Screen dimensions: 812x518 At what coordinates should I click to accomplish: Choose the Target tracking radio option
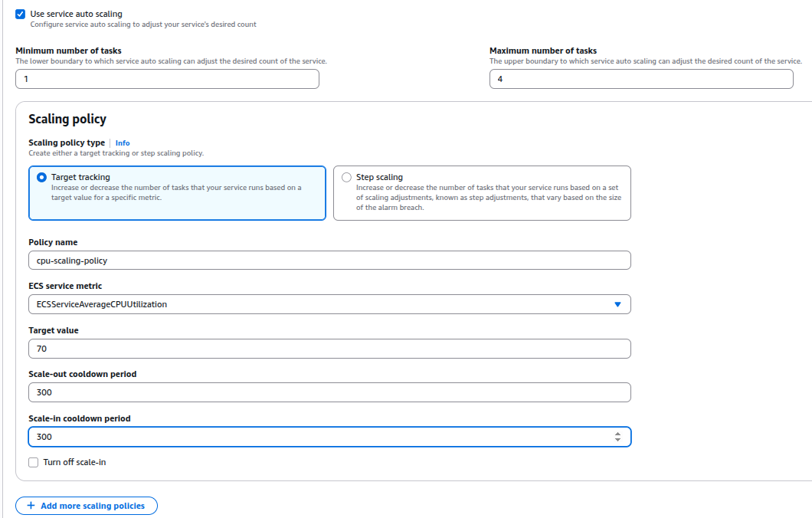(x=41, y=177)
